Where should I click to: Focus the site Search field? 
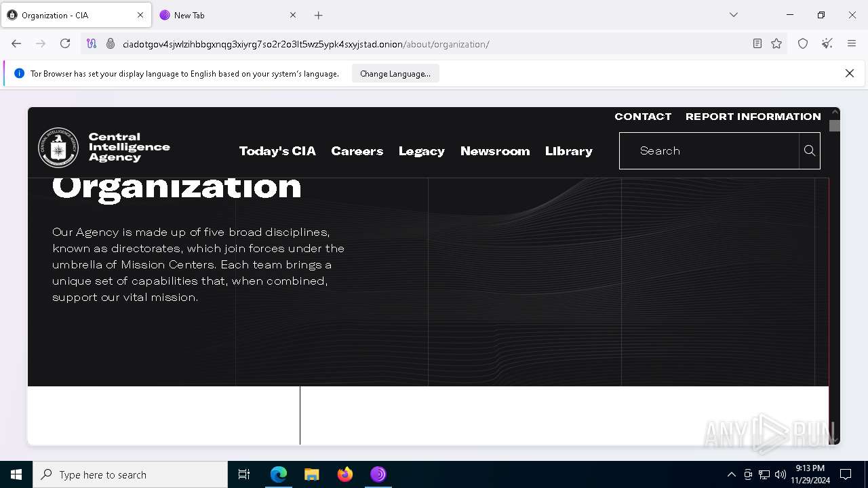709,150
